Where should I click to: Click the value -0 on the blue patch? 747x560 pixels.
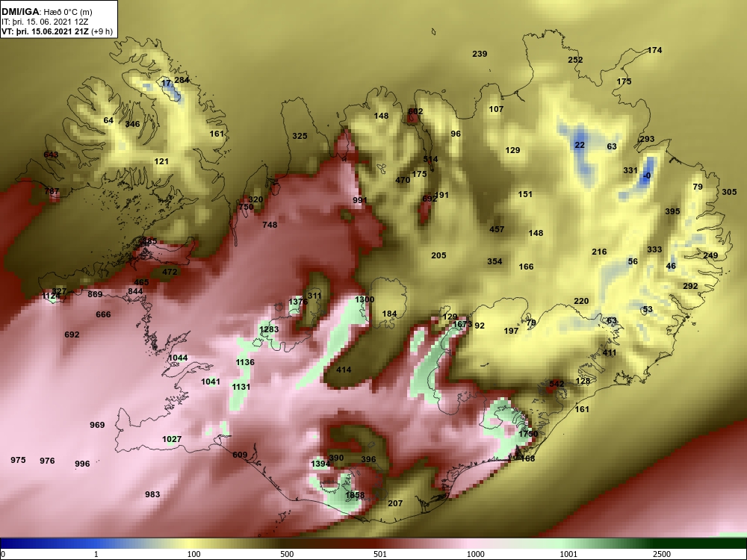[x=646, y=176]
